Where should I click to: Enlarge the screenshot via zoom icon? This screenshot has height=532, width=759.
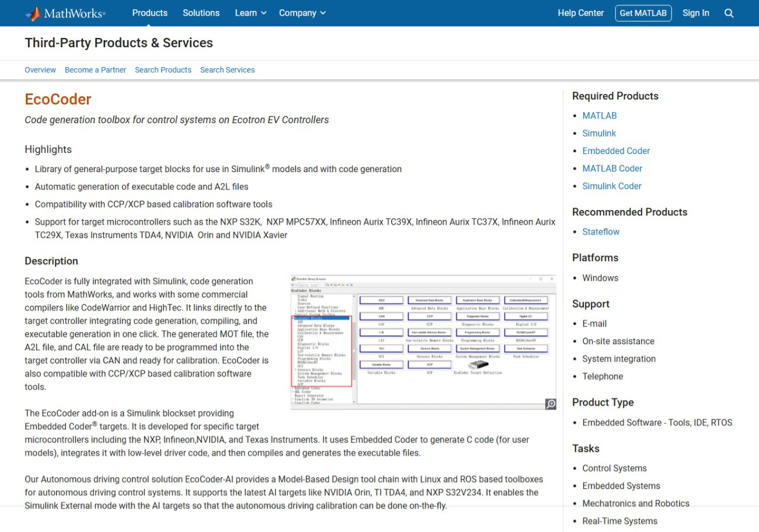[x=550, y=404]
